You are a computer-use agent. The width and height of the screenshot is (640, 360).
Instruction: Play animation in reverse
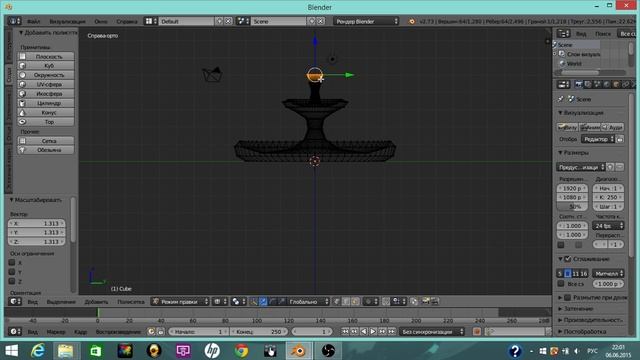[x=364, y=332]
